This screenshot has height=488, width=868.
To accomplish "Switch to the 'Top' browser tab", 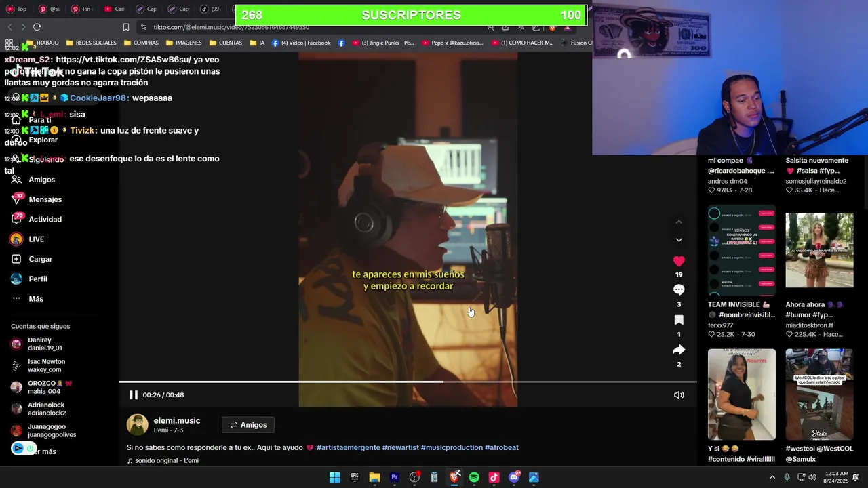I will [18, 9].
